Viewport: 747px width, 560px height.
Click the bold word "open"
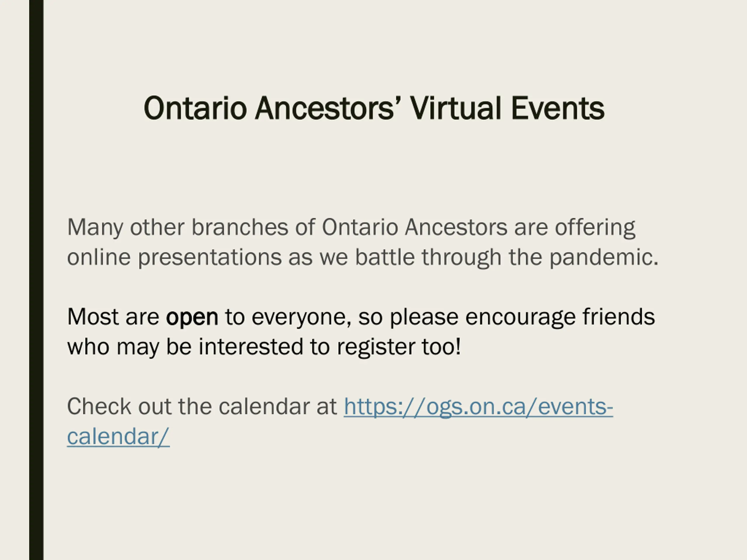[192, 317]
